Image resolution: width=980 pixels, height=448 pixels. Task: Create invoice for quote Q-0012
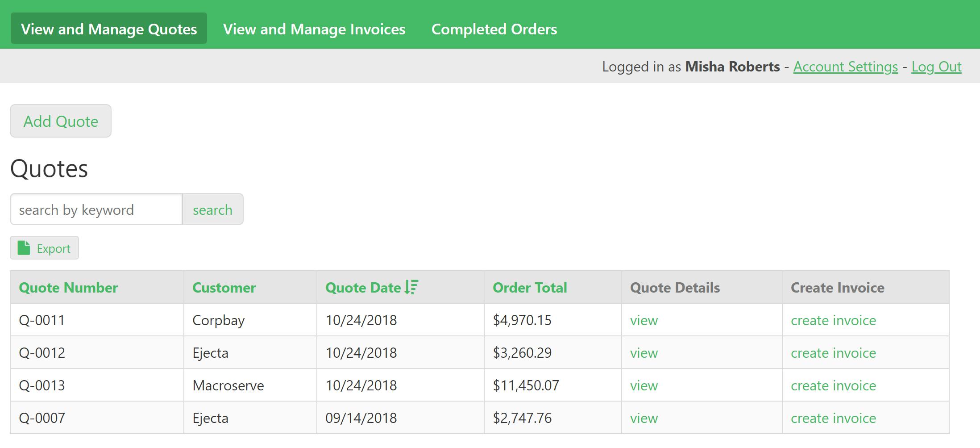(833, 353)
